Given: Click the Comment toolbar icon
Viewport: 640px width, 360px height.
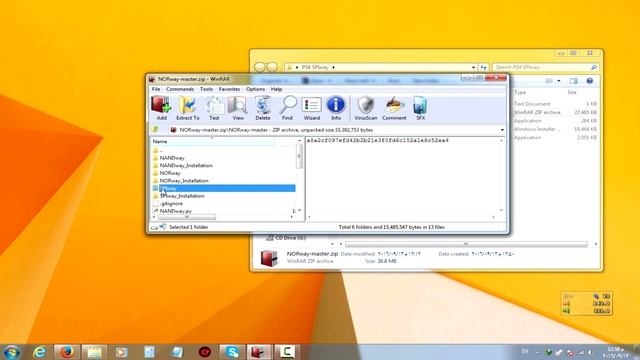Looking at the screenshot, I should (394, 108).
